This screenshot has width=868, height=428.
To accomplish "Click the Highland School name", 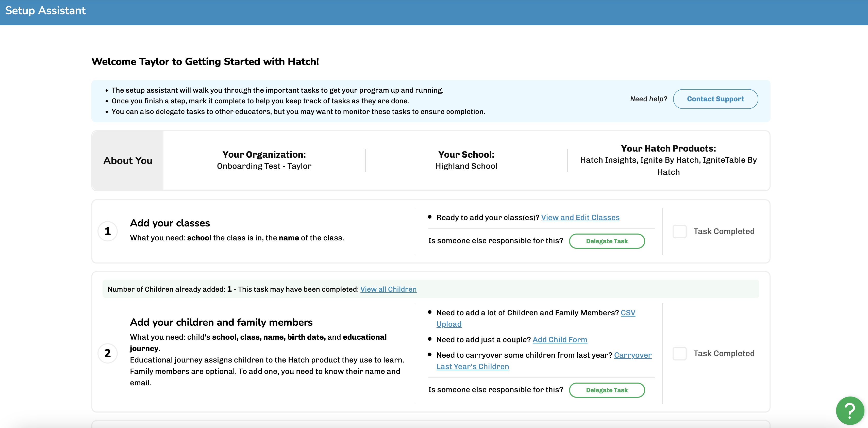I will (466, 166).
